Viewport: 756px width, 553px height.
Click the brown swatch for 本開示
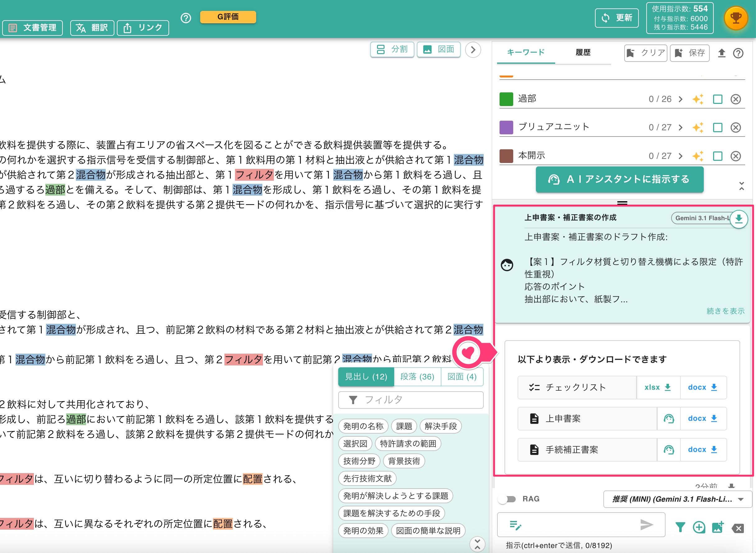506,156
